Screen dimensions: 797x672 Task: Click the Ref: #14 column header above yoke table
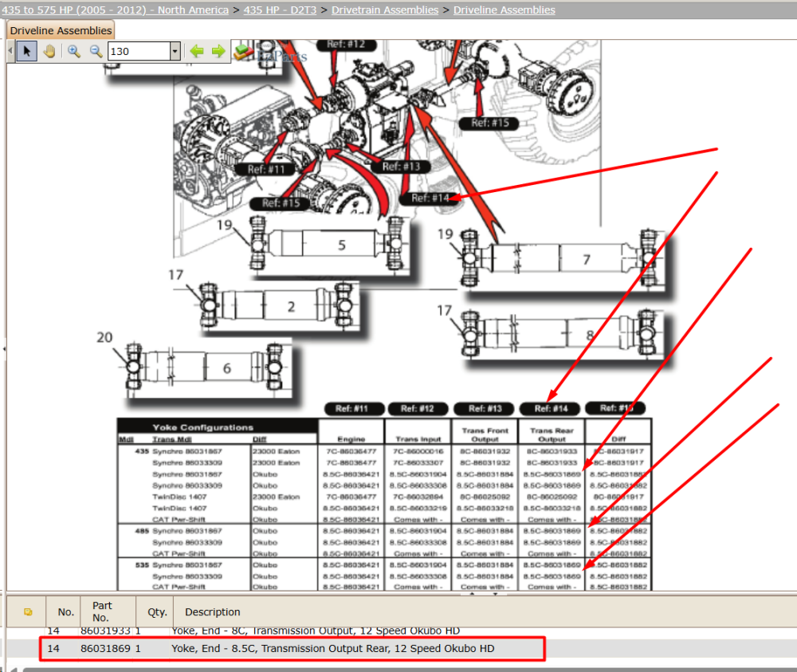click(551, 409)
